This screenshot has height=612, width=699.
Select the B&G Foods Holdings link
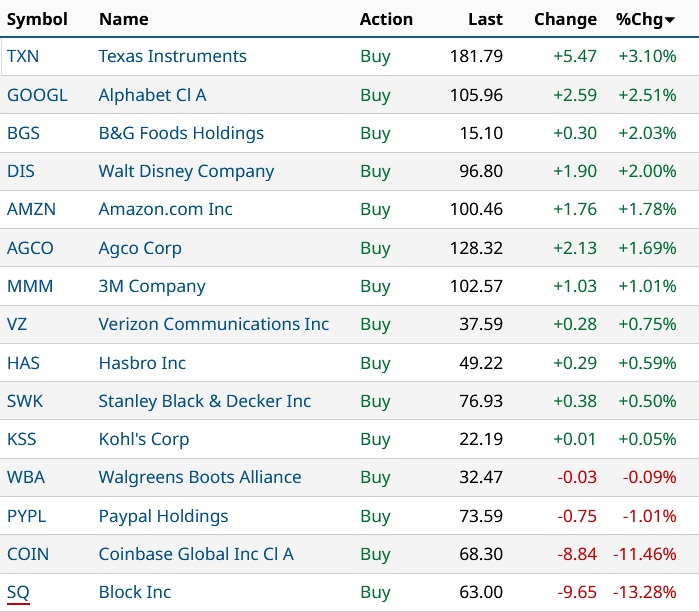coord(181,134)
